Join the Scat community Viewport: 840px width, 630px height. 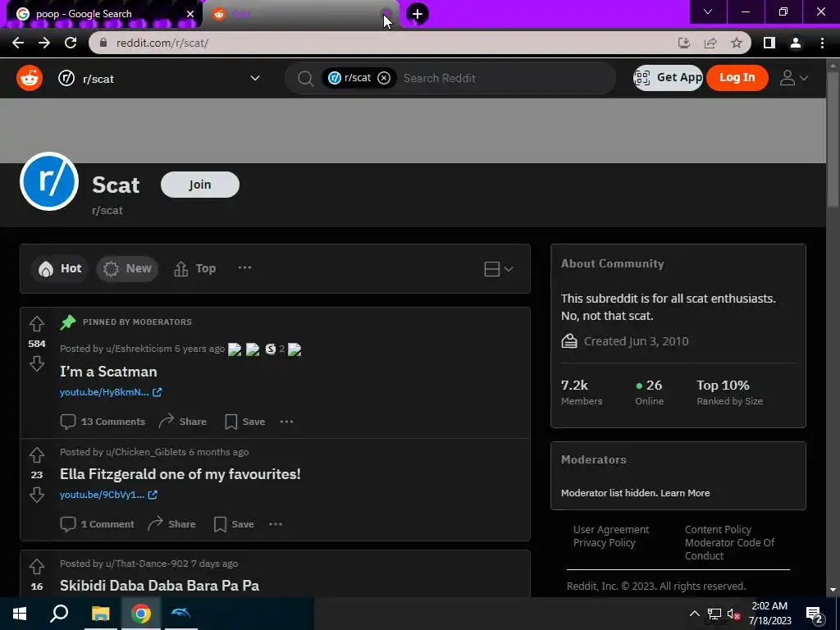(200, 185)
